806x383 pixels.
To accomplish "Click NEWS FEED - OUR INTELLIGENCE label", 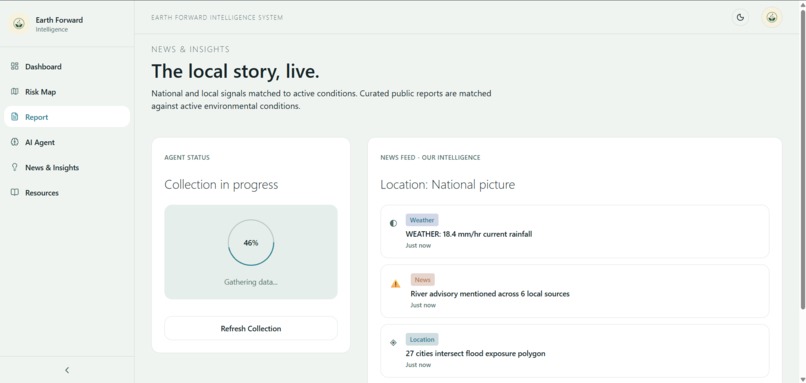I will (430, 158).
